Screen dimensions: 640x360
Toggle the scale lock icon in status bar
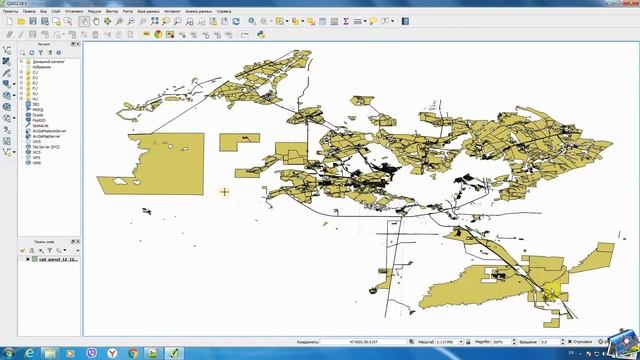(x=468, y=342)
